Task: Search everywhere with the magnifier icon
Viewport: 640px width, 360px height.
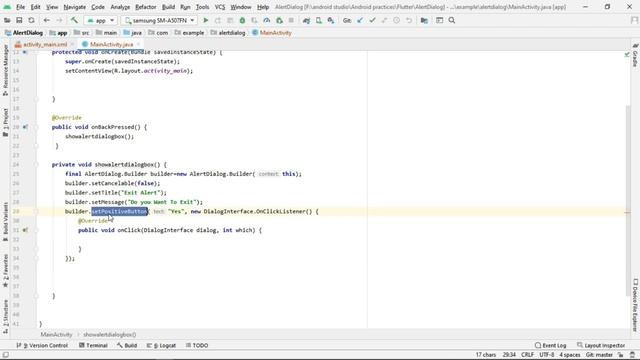Action: click(452, 20)
